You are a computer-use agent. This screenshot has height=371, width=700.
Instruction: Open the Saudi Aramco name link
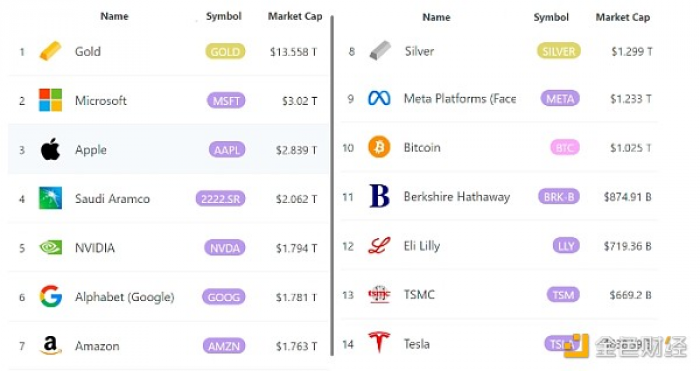(112, 199)
